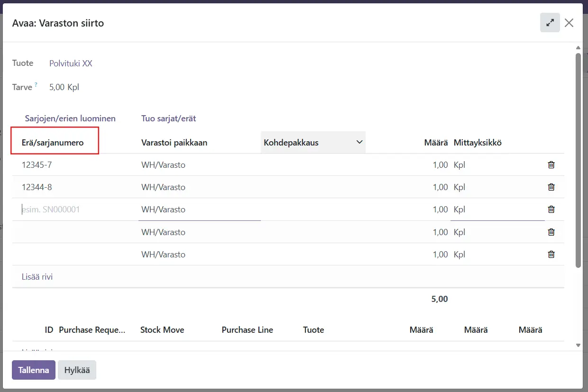Open the Polvituki XX product link
588x392 pixels.
71,64
